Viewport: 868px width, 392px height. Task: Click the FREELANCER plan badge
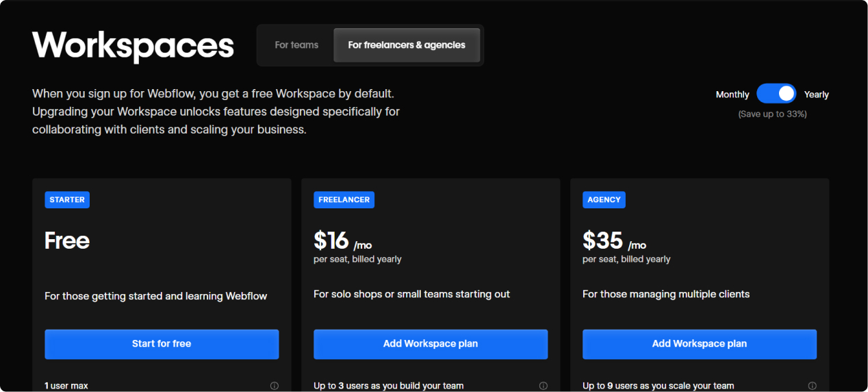point(344,200)
